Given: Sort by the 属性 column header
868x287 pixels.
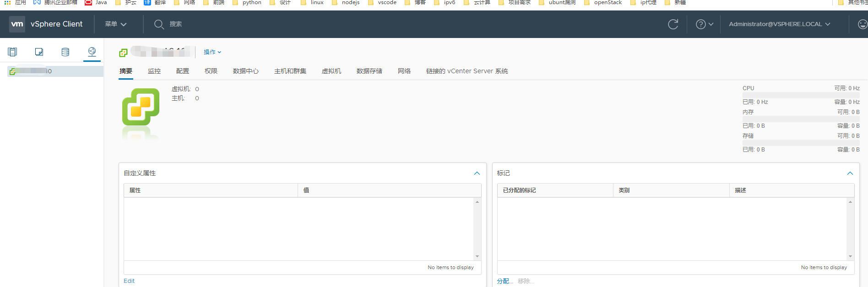Looking at the screenshot, I should tap(211, 190).
